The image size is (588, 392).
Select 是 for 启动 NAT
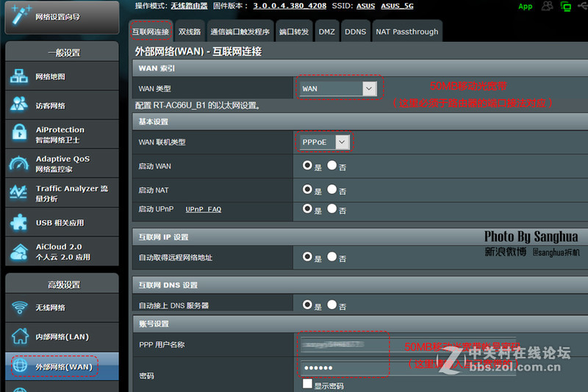point(307,189)
